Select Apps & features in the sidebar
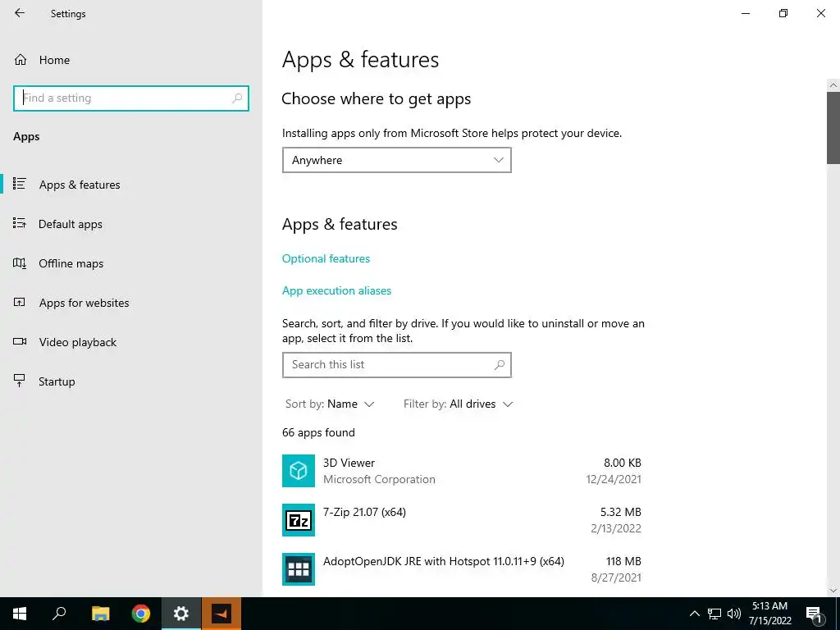Image resolution: width=840 pixels, height=630 pixels. (x=131, y=185)
